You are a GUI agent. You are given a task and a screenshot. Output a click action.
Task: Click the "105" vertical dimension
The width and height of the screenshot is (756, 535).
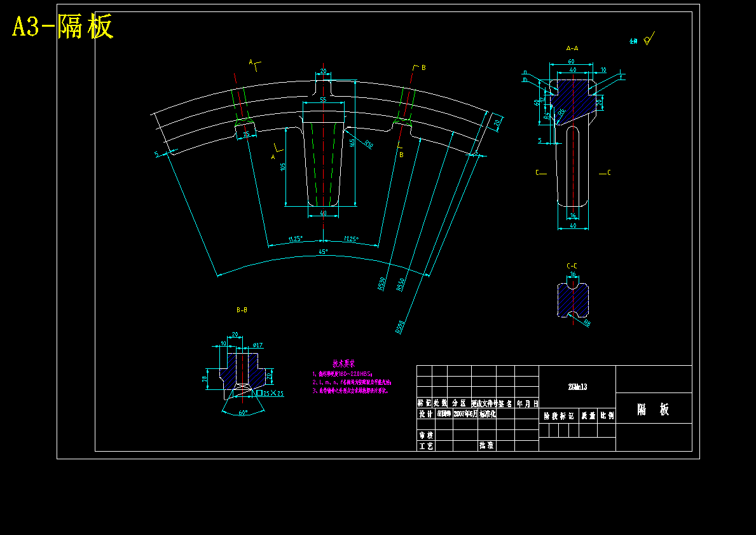click(283, 167)
